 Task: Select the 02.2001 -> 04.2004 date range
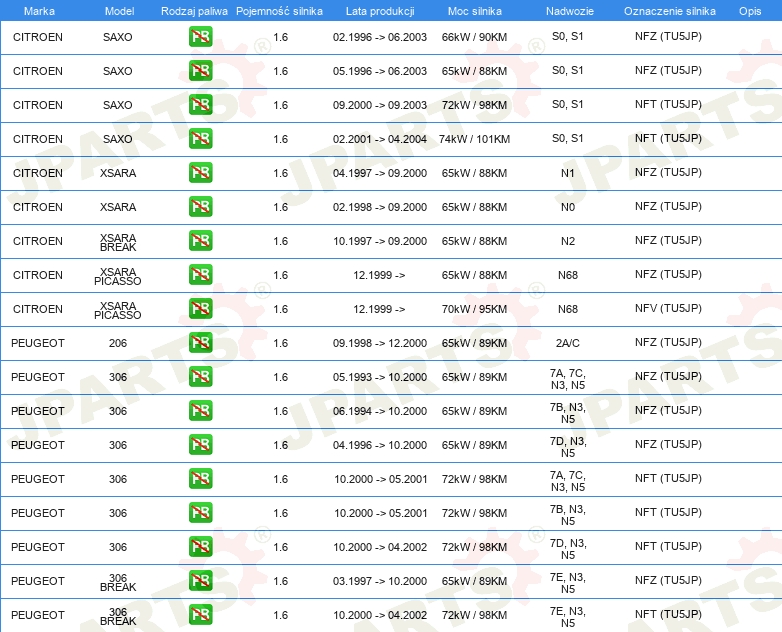click(x=380, y=139)
